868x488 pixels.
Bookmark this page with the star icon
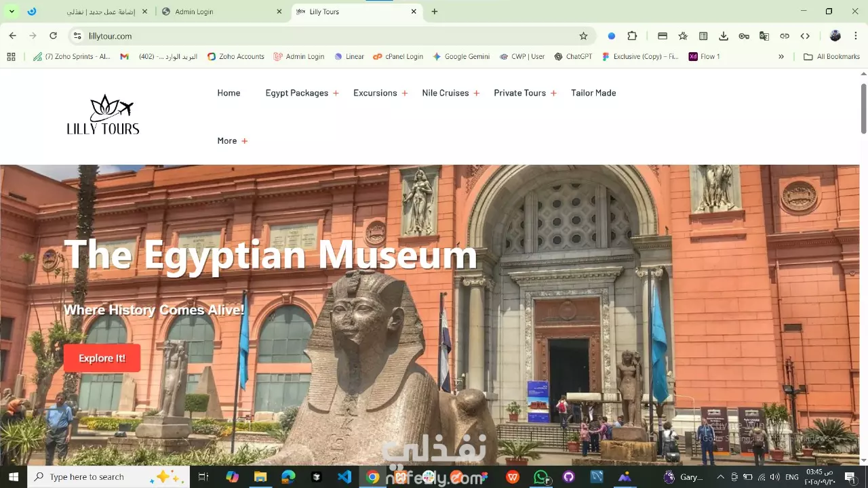[x=583, y=36]
